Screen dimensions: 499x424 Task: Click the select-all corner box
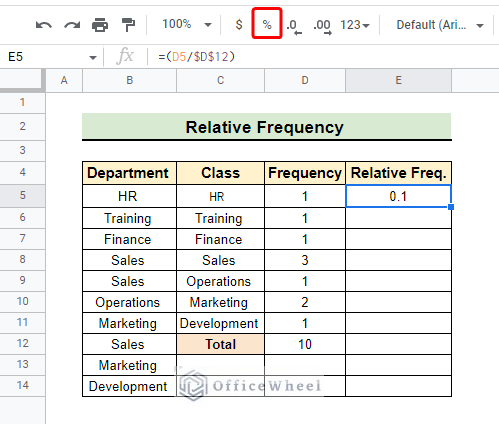22,80
